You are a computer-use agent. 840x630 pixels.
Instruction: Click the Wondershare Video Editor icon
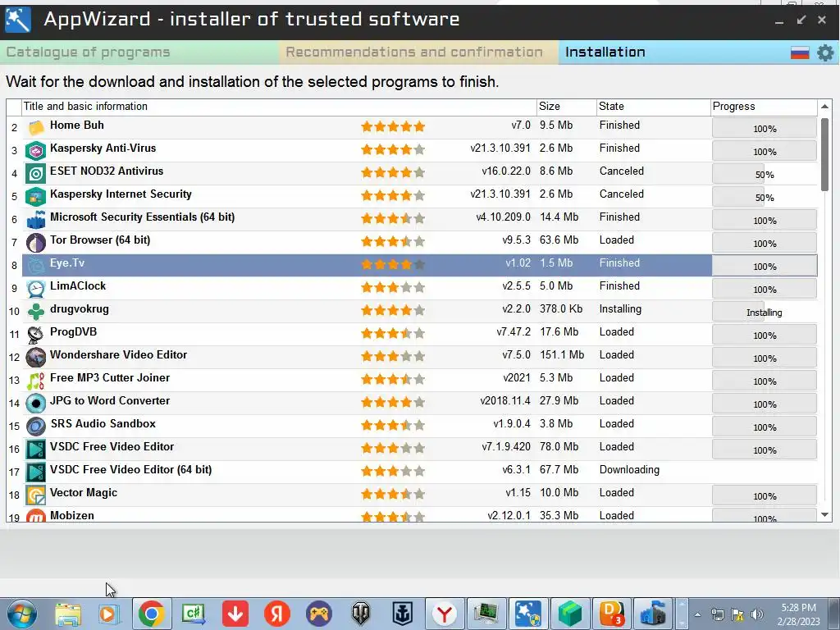click(36, 358)
